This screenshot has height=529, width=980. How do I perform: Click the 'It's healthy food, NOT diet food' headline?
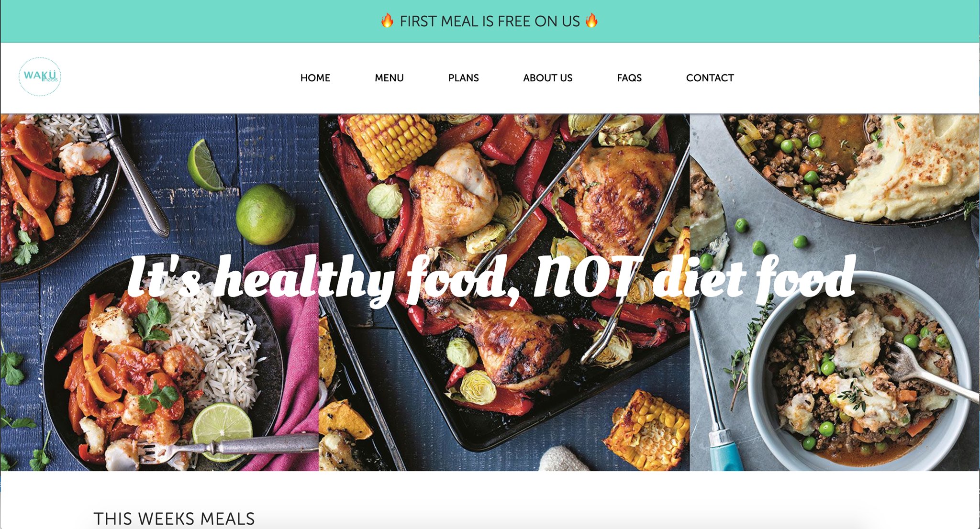tap(491, 279)
